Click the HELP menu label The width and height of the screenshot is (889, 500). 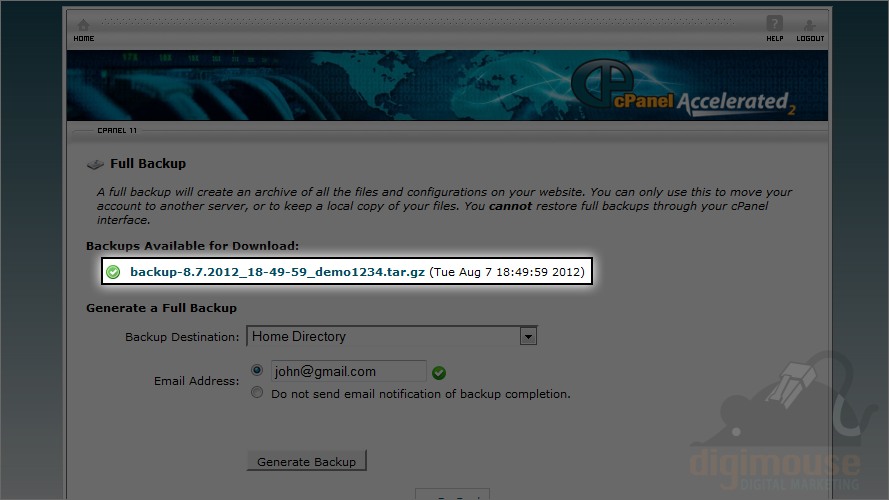click(775, 39)
